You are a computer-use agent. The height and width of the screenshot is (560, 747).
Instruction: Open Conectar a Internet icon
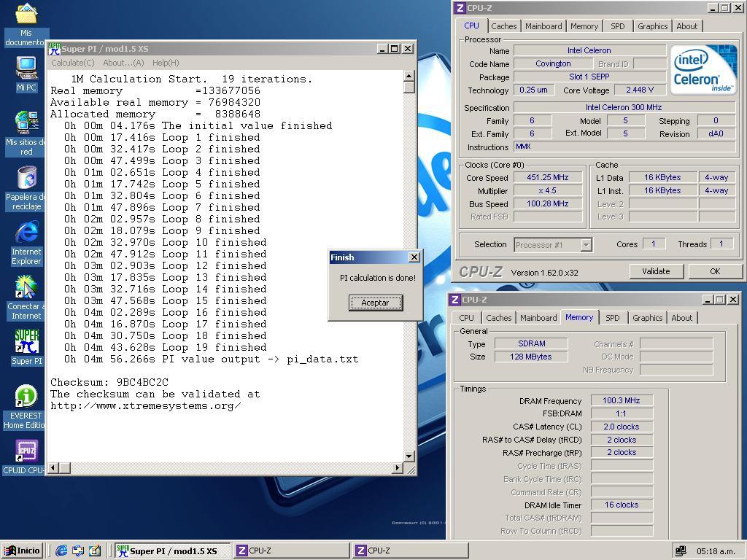[x=27, y=297]
